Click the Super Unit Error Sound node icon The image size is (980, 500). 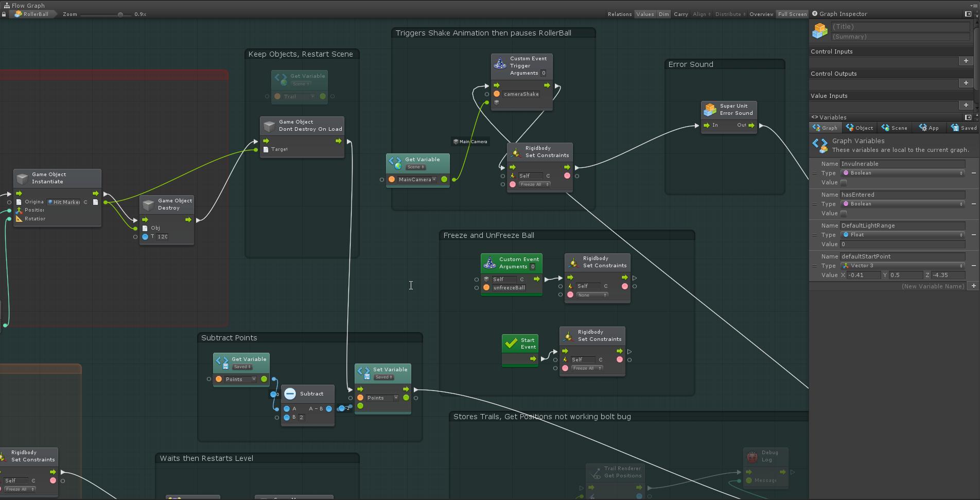tap(710, 110)
